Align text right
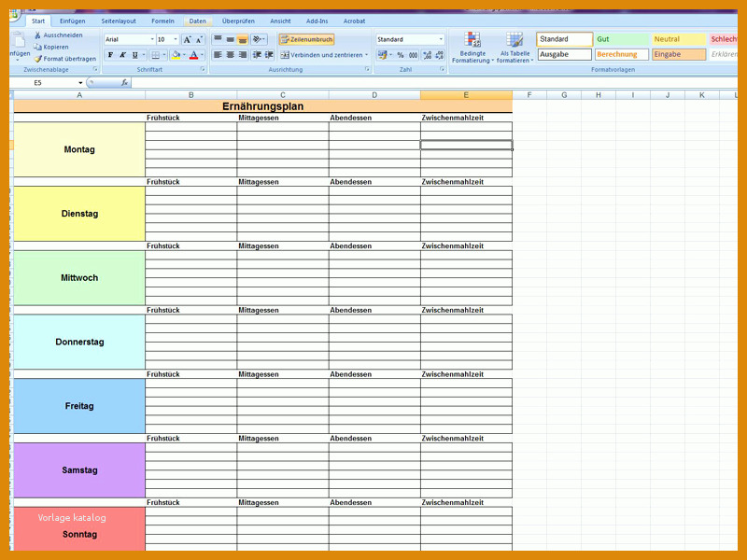Screen dimensions: 747x560 pyautogui.click(x=243, y=55)
